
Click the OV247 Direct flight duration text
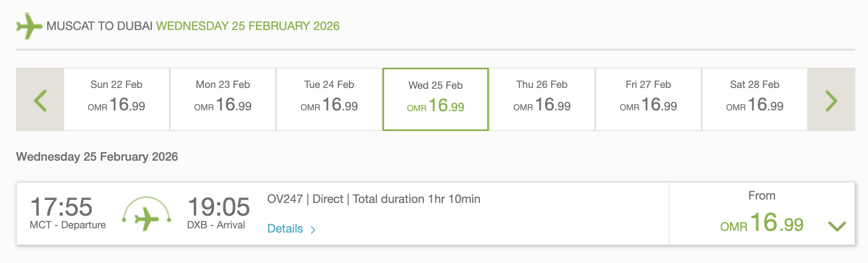click(374, 199)
